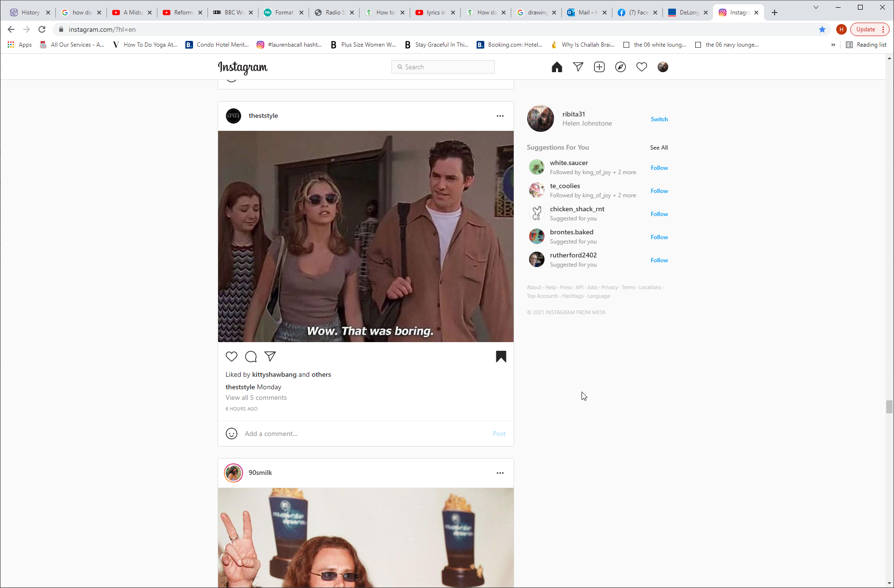This screenshot has width=894, height=588.
Task: Toggle saved bookmark on theststyle post
Action: click(501, 357)
